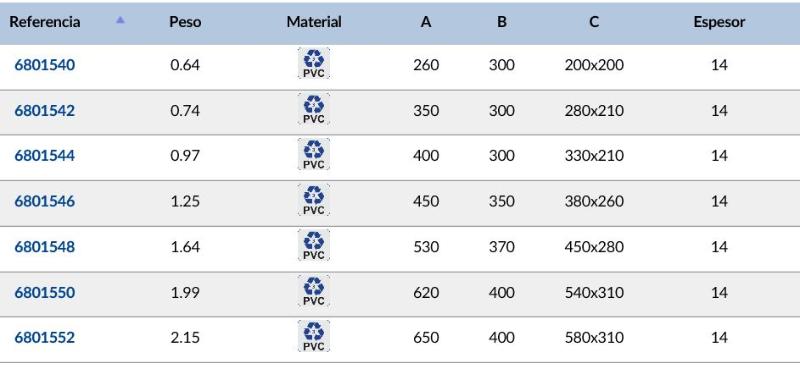This screenshot has width=800, height=369.
Task: Sort by the Material column header
Action: click(x=314, y=22)
